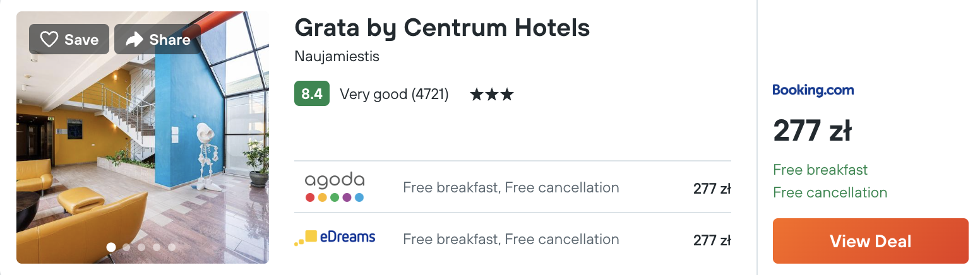Select agoda Free breakfast offer row
The height and width of the screenshot is (275, 980).
tap(510, 187)
